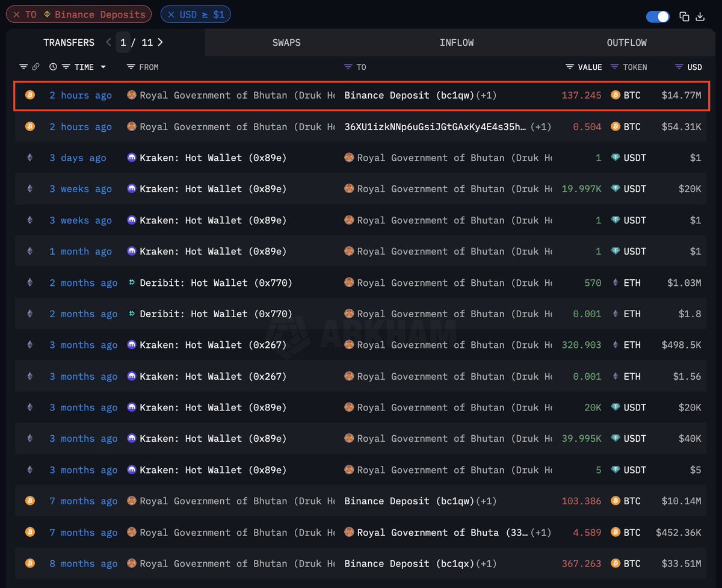Viewport: 722px width, 588px height.
Task: Click the previous page chevron before 1/11
Action: coord(108,42)
